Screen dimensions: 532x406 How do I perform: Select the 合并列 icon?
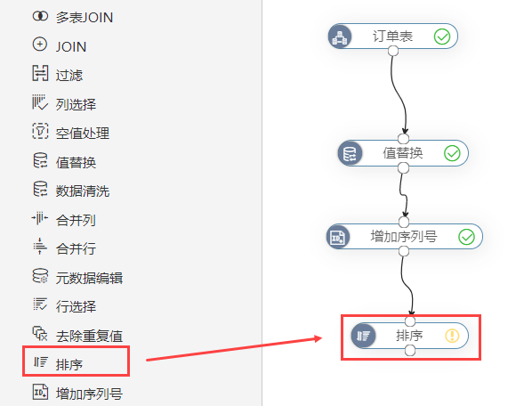point(40,218)
